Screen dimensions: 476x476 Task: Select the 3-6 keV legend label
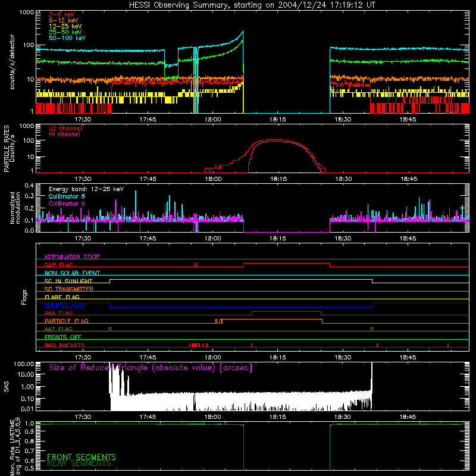pos(62,14)
